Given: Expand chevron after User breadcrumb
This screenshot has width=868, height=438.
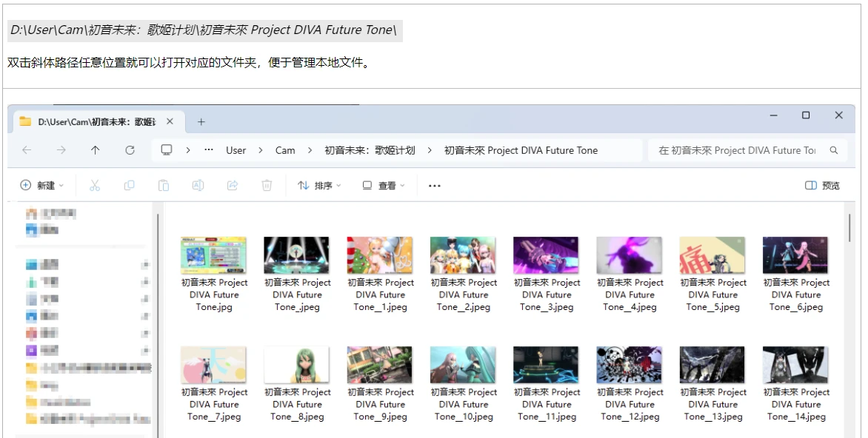Looking at the screenshot, I should click(260, 150).
